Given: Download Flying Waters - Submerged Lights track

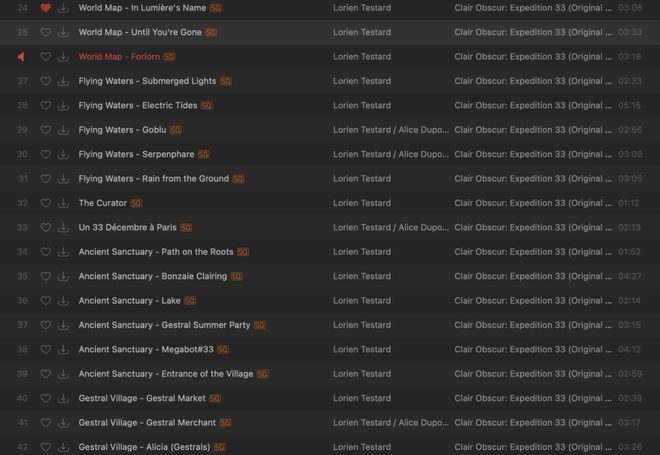Looking at the screenshot, I should (63, 81).
